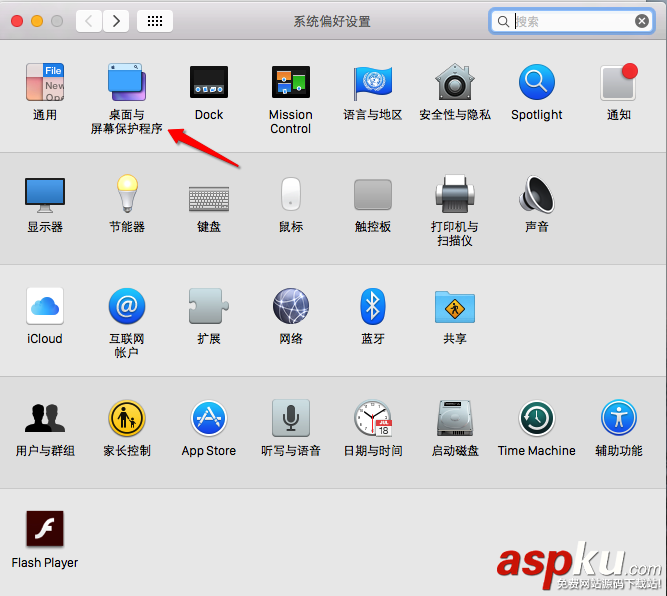Go forward with the right chevron button
The width and height of the screenshot is (667, 596).
point(116,21)
